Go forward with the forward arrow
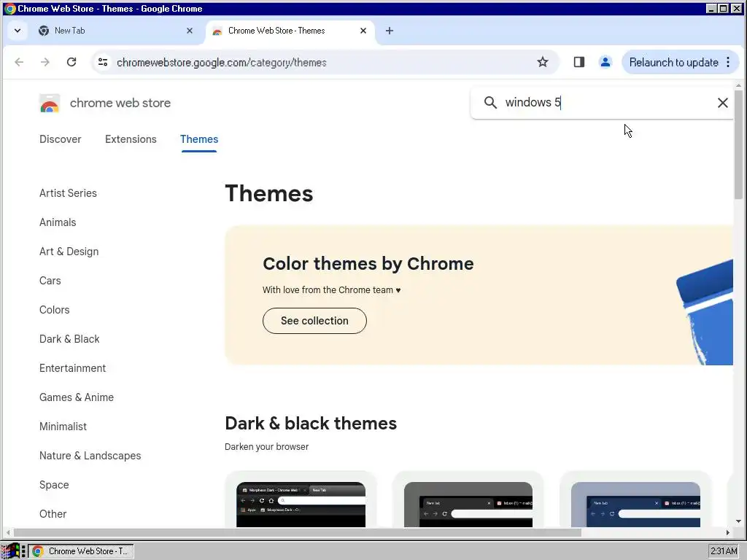Image resolution: width=747 pixels, height=560 pixels. tap(44, 62)
